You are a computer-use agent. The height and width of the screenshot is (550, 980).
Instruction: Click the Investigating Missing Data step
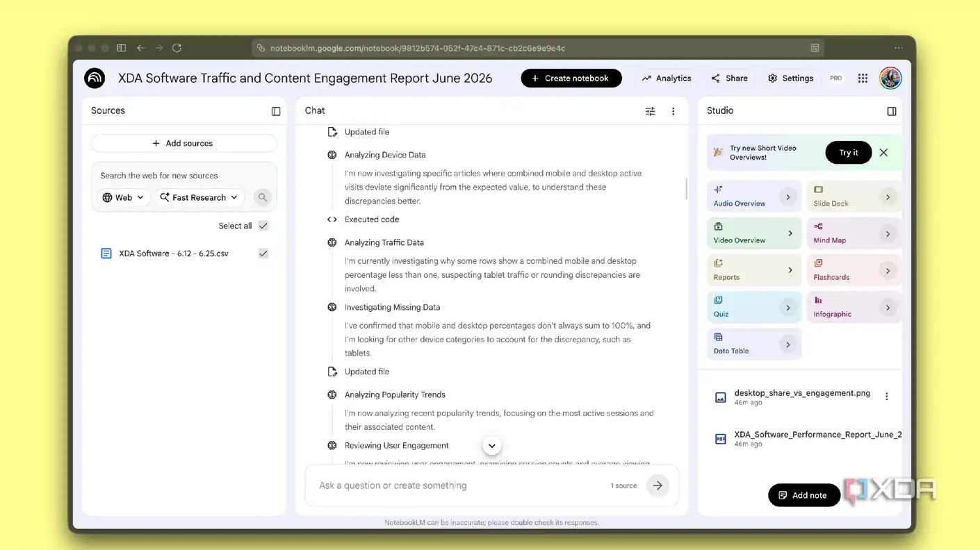coord(392,307)
